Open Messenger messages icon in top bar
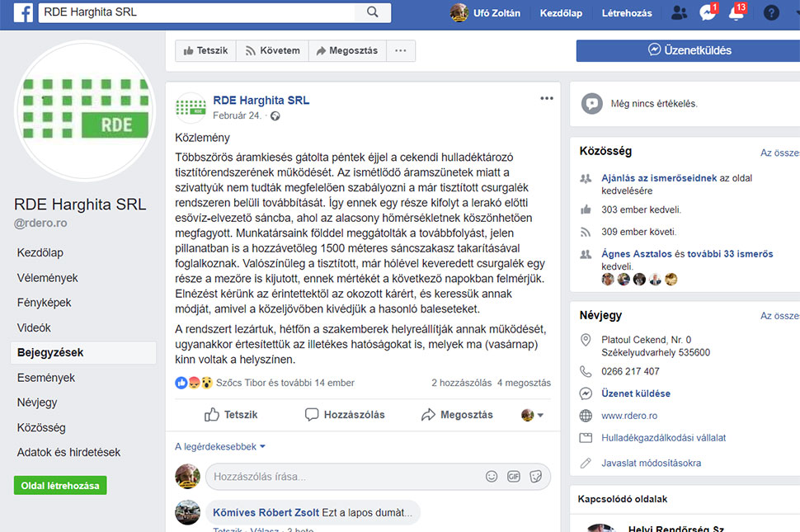 tap(707, 13)
